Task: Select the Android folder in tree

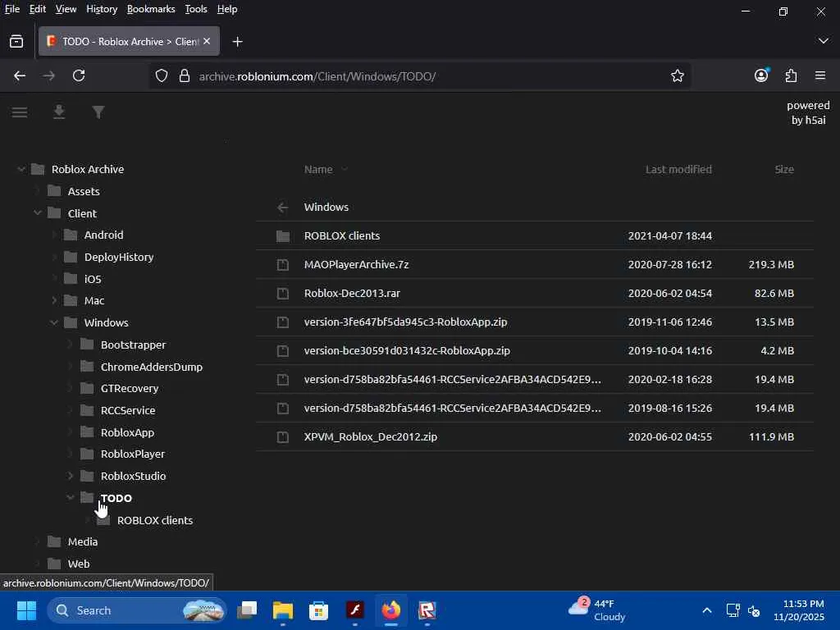Action: point(104,235)
